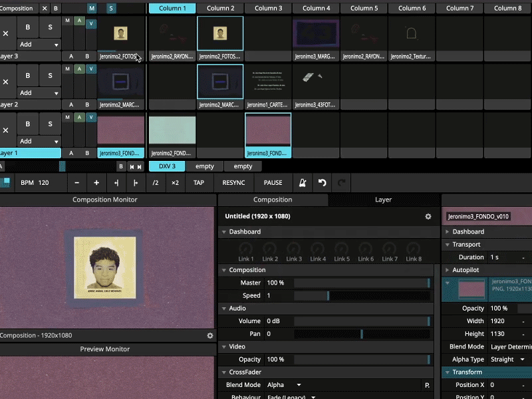Image resolution: width=532 pixels, height=399 pixels.
Task: Toggle the composition M button
Action: (91, 8)
